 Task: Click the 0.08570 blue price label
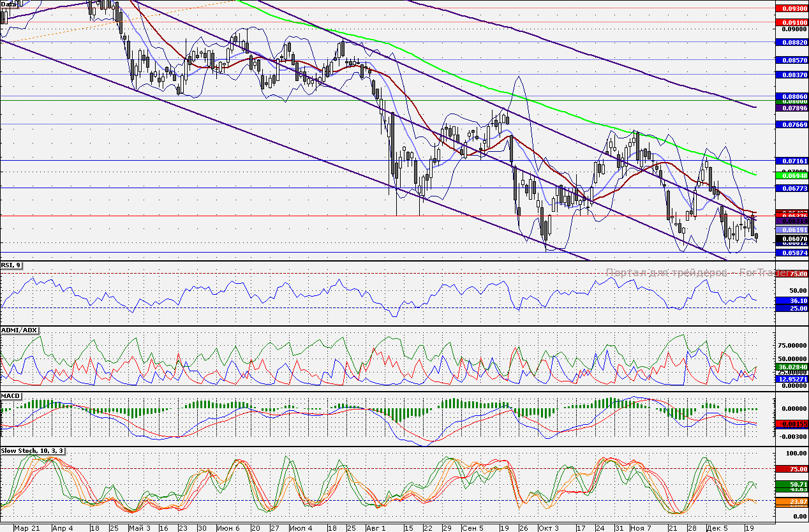click(791, 60)
